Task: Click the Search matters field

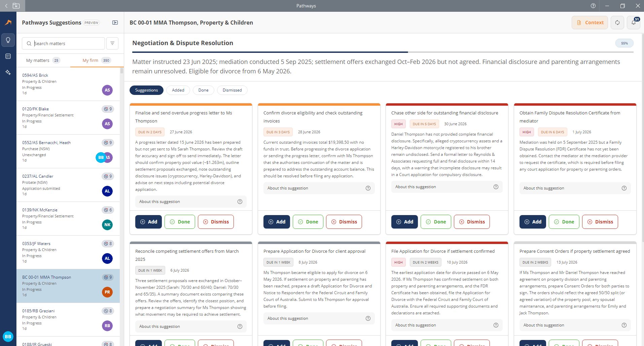Action: click(x=63, y=43)
